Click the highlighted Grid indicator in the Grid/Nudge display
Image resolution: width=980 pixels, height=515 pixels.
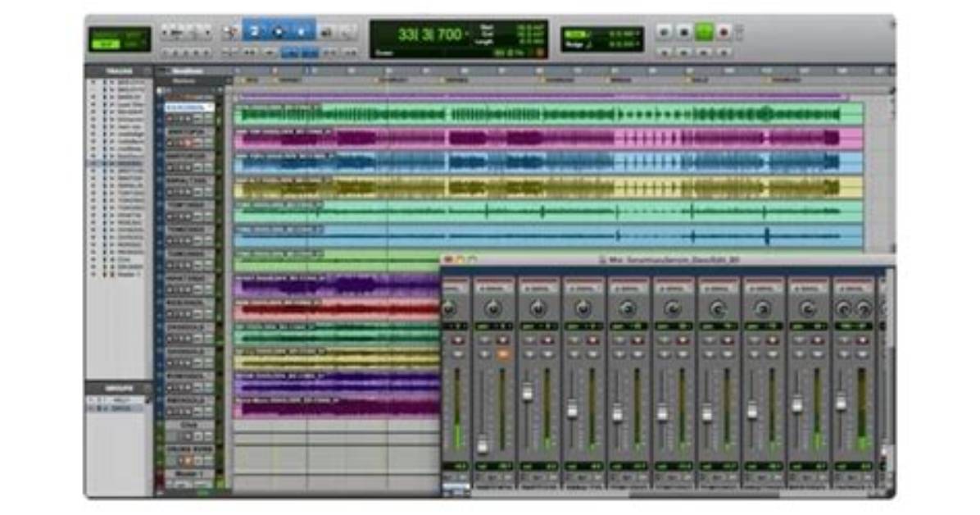(x=575, y=34)
